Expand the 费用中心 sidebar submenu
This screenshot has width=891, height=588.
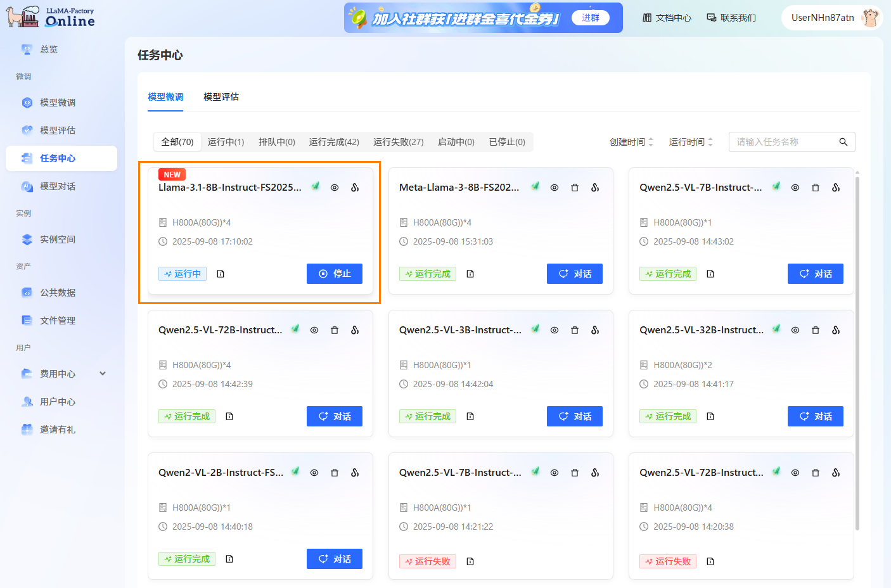click(x=103, y=374)
